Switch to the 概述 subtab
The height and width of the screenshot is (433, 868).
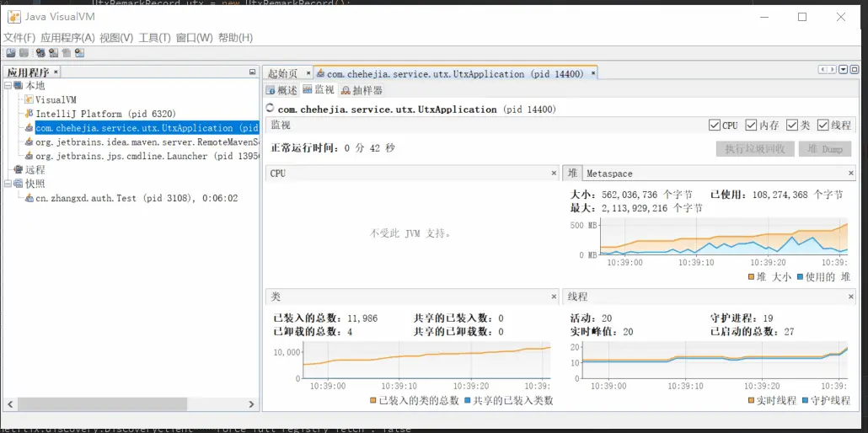pos(281,90)
